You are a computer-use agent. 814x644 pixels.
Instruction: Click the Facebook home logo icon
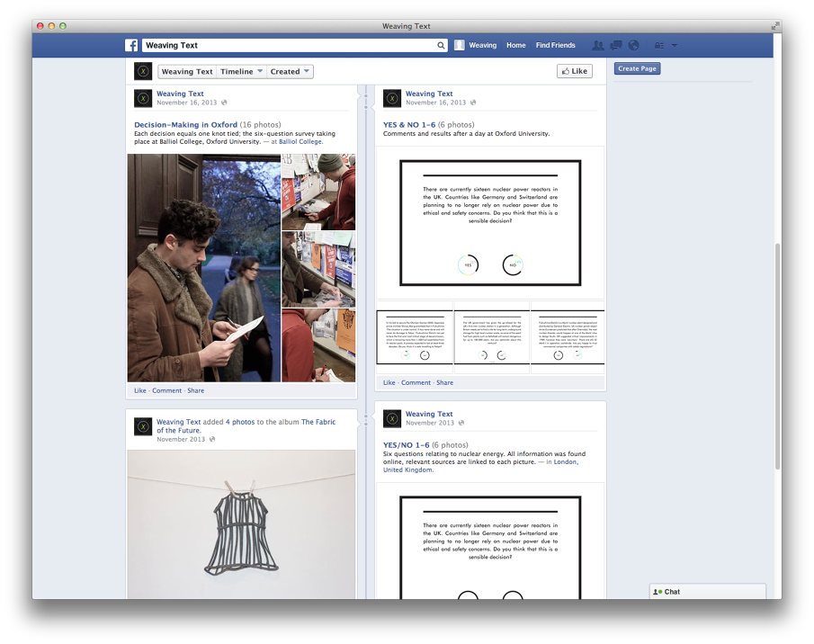click(131, 44)
